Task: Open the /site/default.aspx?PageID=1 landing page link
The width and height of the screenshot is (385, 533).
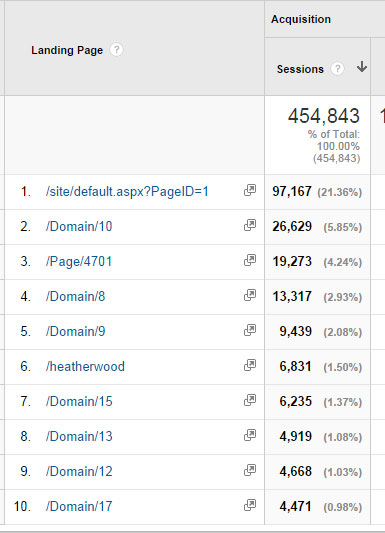Action: coord(127,192)
